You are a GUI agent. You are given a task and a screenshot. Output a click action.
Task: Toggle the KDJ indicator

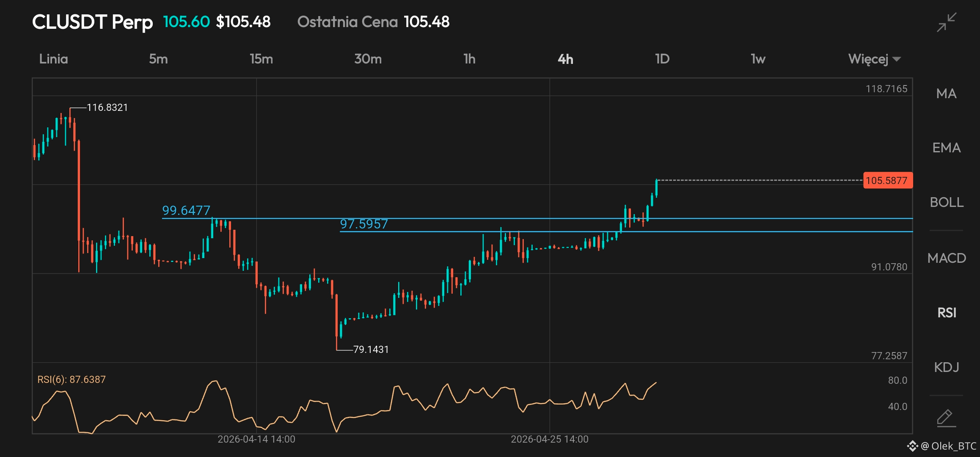click(x=946, y=367)
